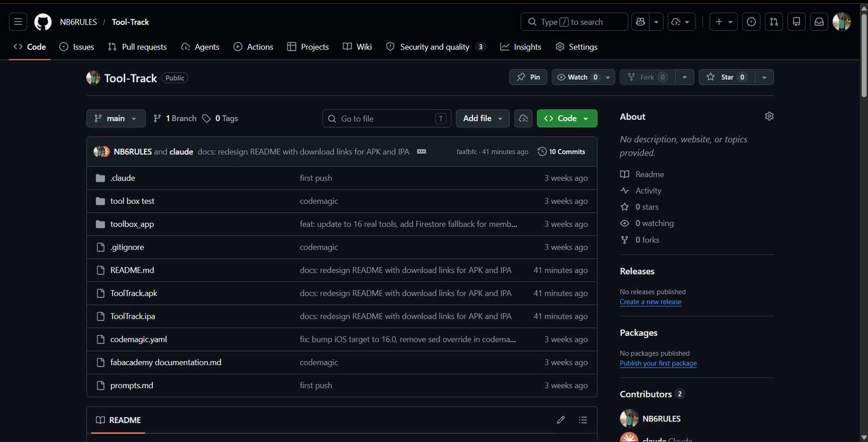868x442 pixels.
Task: Open the .claude folder
Action: click(123, 178)
